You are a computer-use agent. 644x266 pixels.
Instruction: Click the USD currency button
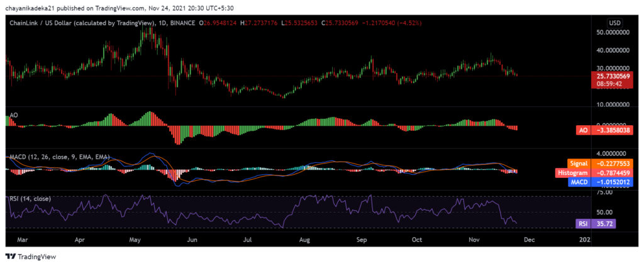click(x=615, y=23)
